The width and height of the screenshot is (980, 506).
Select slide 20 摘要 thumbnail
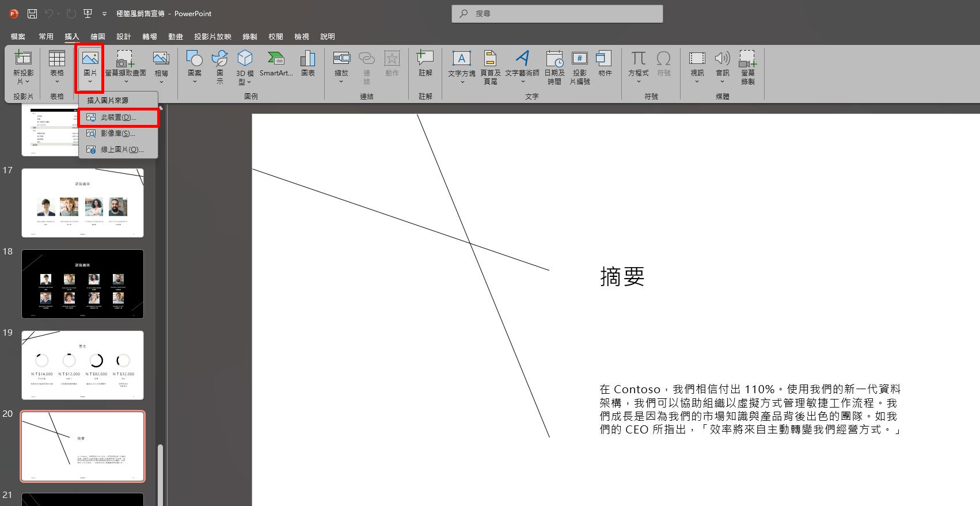(82, 446)
